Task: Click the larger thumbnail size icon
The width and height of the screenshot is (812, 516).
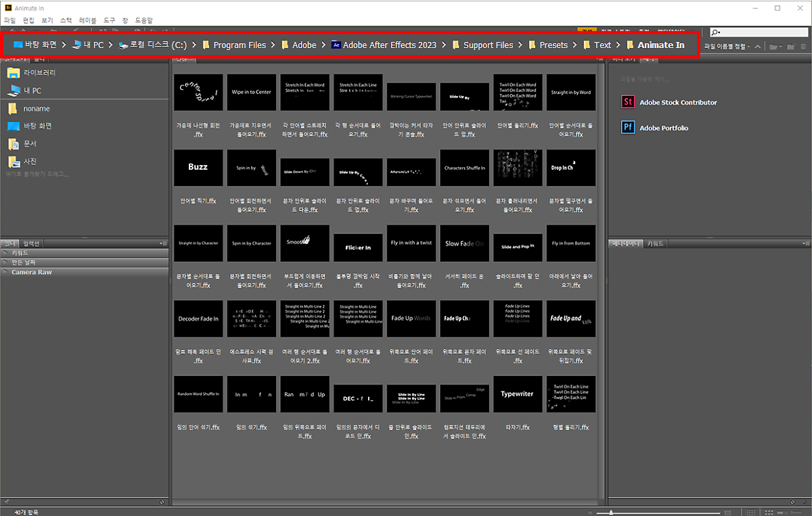Action: coord(726,512)
